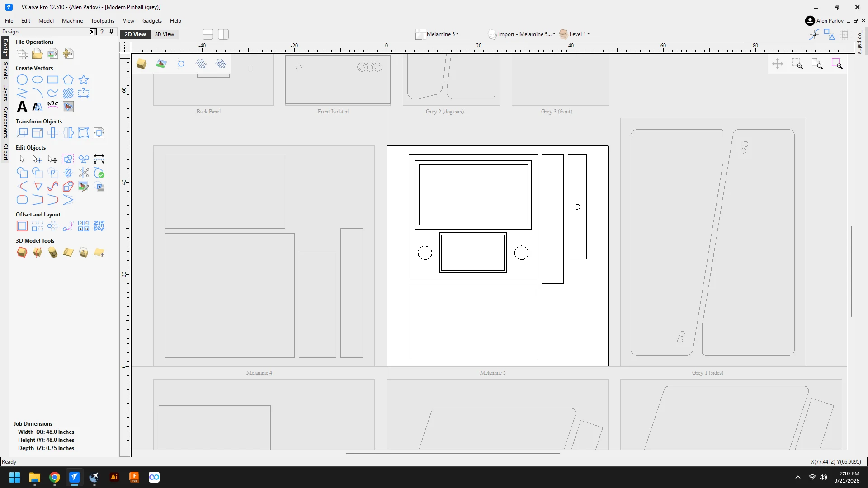Toggle snapping options icon at top right
The height and width of the screenshot is (488, 868).
click(814, 34)
